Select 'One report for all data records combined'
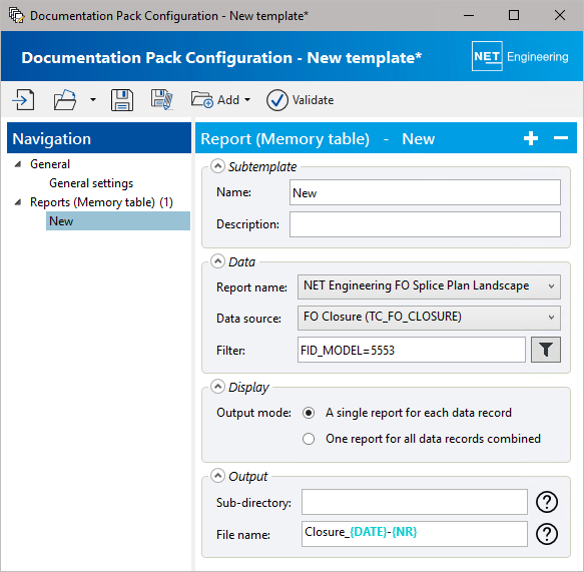Image resolution: width=584 pixels, height=572 pixels. (308, 439)
